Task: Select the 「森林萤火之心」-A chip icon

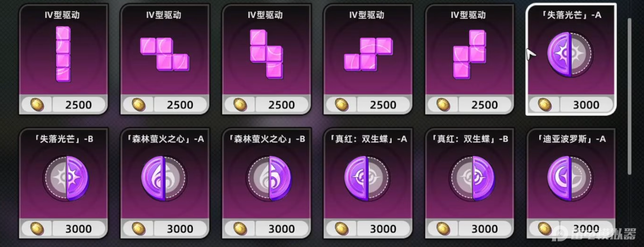Action: click(164, 178)
